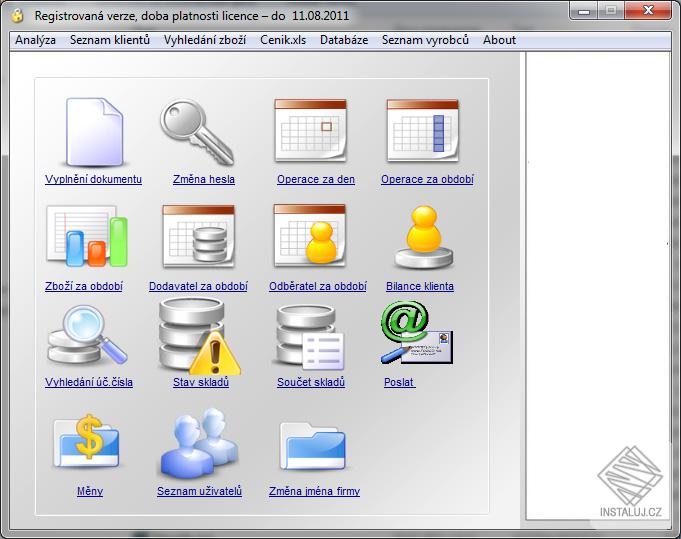The width and height of the screenshot is (681, 539).
Task: Click the database warning icon for Stav skladů
Action: coord(199,336)
